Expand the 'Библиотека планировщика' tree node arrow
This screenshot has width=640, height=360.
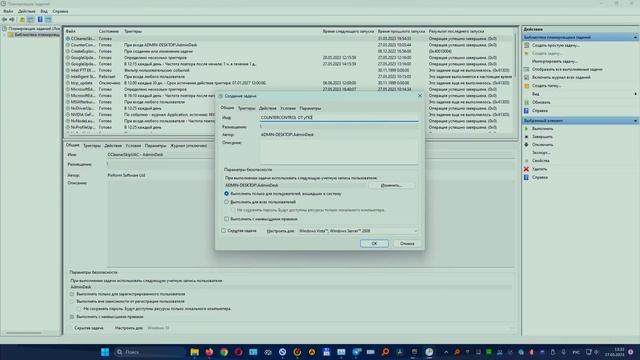click(x=4, y=35)
